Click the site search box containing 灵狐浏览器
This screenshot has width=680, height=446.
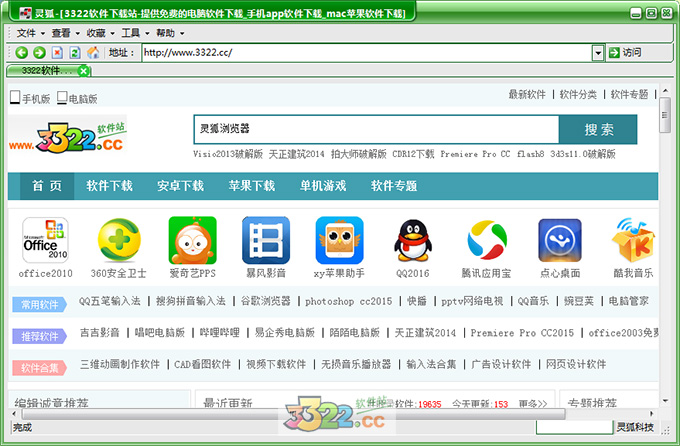pos(376,129)
